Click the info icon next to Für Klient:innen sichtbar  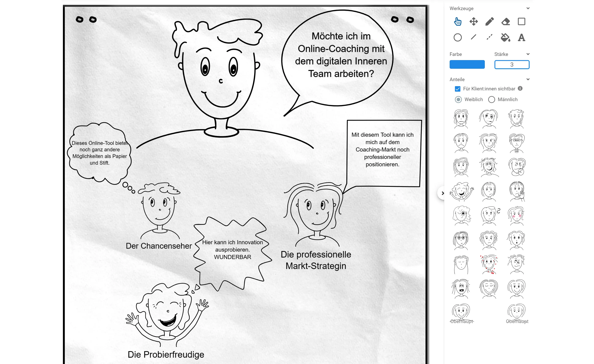pyautogui.click(x=520, y=88)
